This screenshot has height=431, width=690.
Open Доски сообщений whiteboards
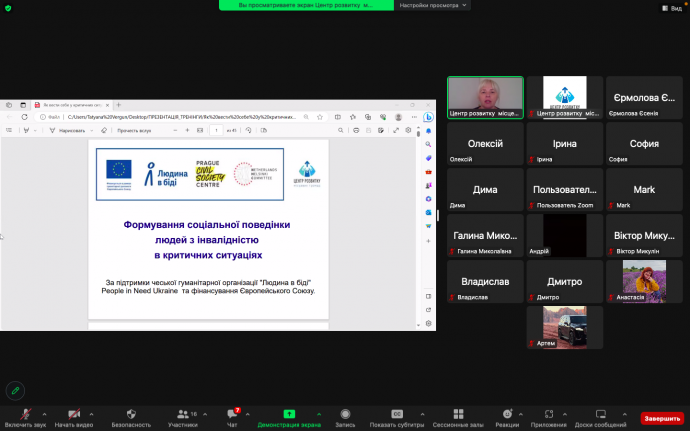[601, 415]
